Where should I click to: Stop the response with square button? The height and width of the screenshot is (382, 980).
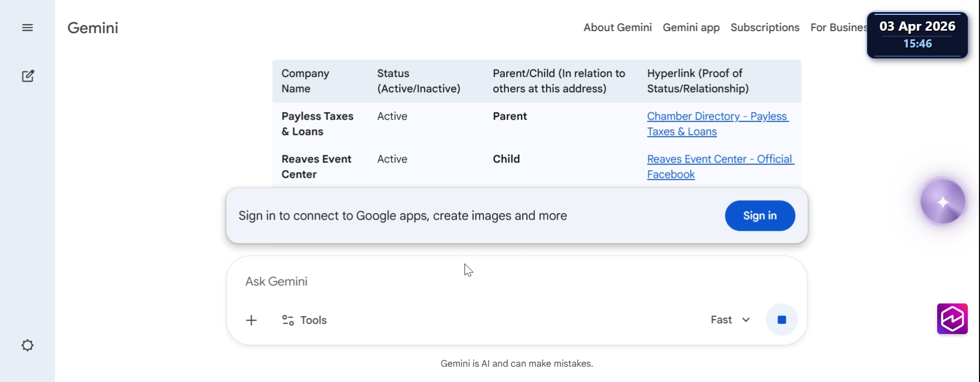[x=781, y=320]
